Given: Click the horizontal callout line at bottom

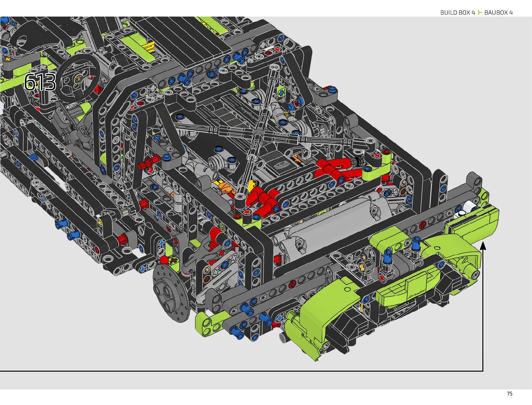Looking at the screenshot, I should [238, 371].
